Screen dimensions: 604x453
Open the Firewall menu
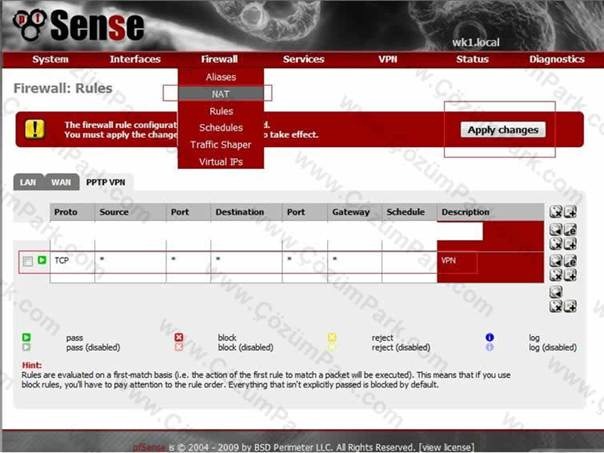click(219, 59)
